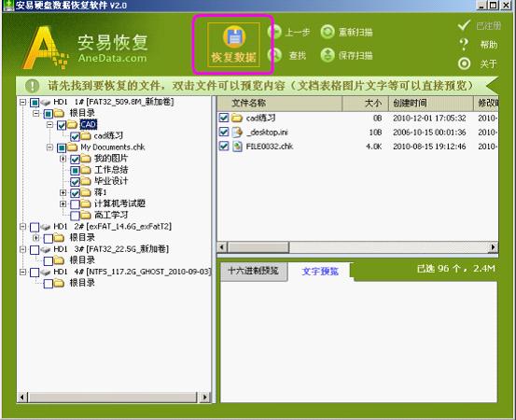This screenshot has width=516, height=420.
Task: Go back with the 上一步 icon
Action: (274, 32)
